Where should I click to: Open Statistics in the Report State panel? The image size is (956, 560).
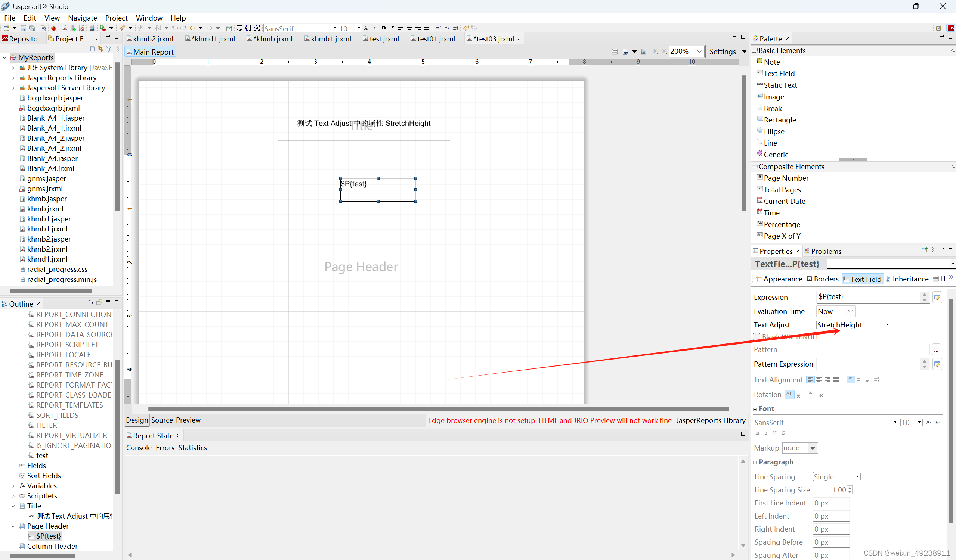pos(192,448)
